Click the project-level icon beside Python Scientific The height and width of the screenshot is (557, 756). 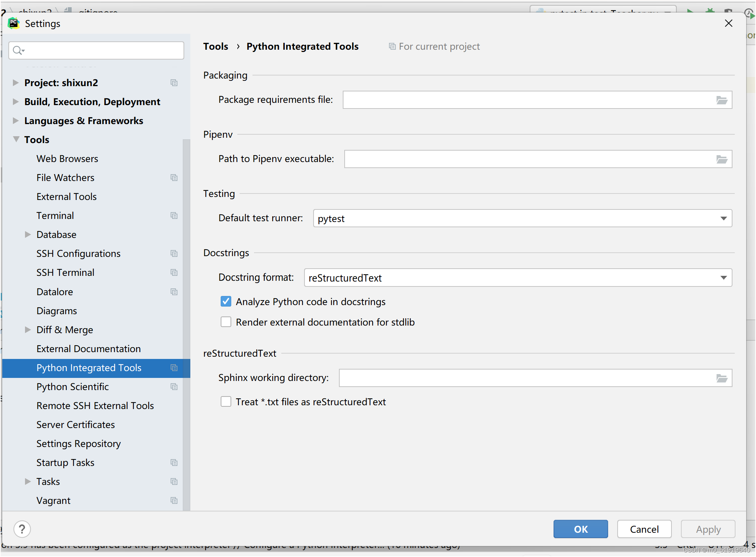tap(174, 387)
